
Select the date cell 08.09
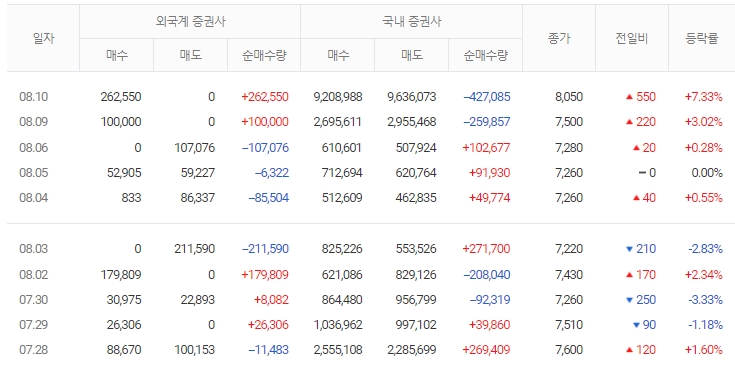(34, 122)
